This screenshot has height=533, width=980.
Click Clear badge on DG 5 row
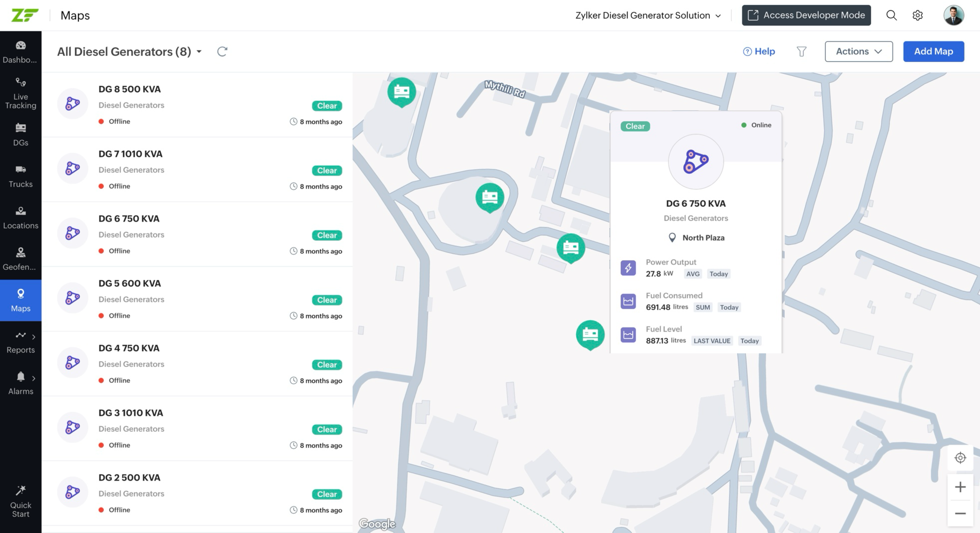click(x=327, y=300)
